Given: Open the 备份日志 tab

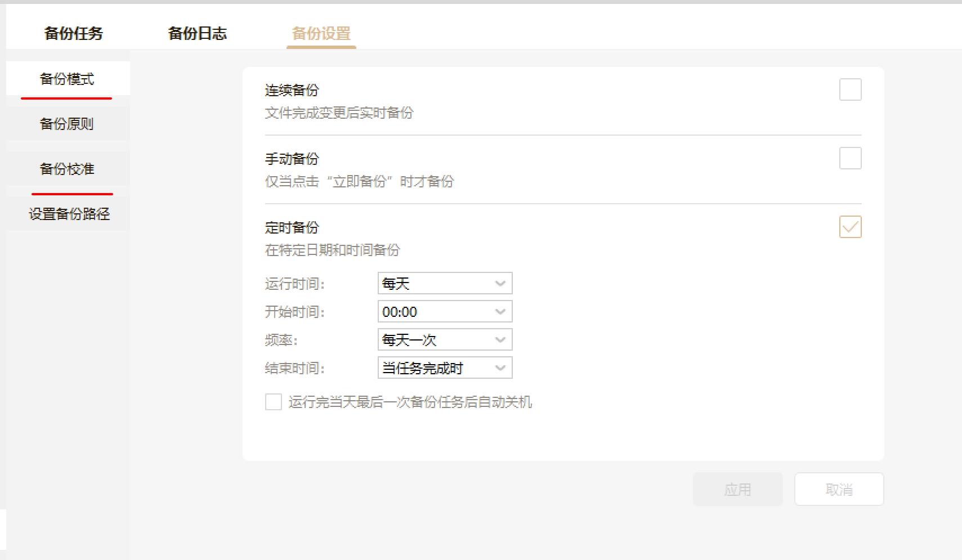Looking at the screenshot, I should [x=198, y=33].
